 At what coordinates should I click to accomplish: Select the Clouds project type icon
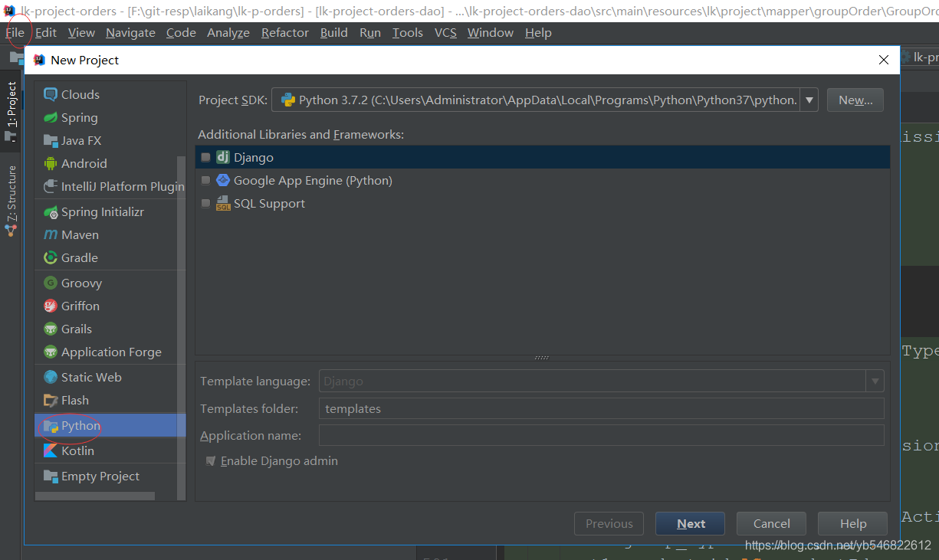[x=51, y=94]
